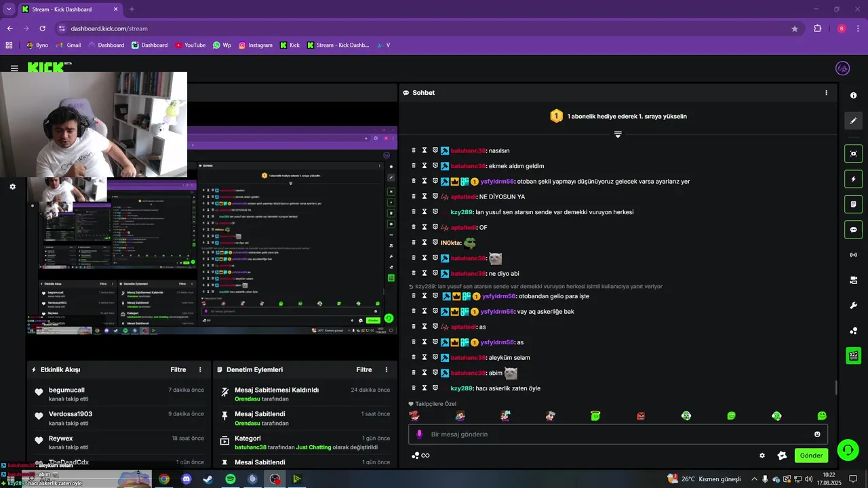Focus the "Bir mesaj gönderin" input field

tap(618, 434)
